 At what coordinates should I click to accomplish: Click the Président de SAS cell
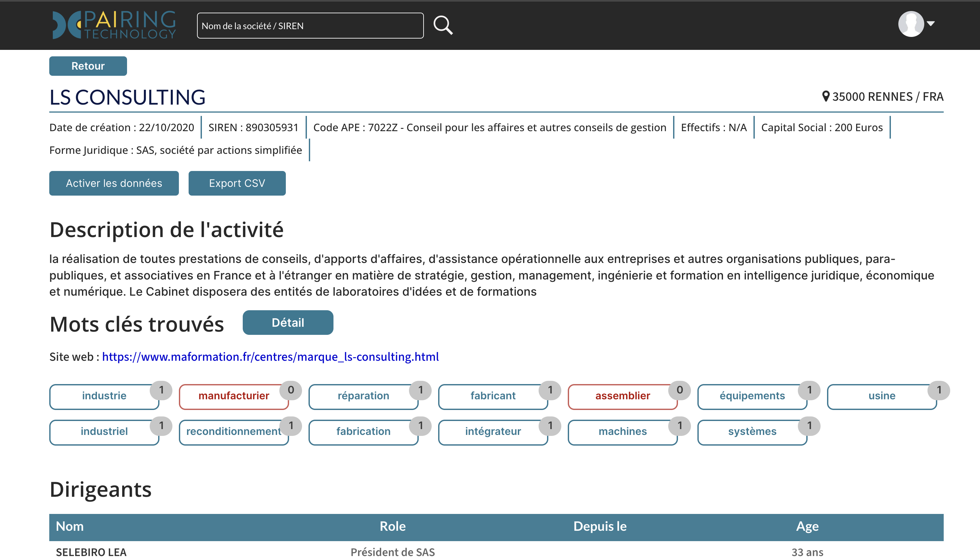[393, 552]
